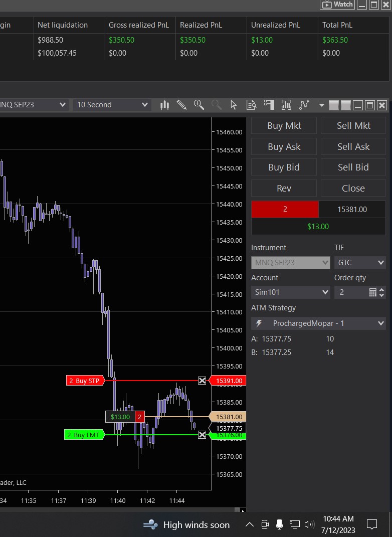Open the Chart Trader Instrument MNQ SEP23 dropdown
This screenshot has height=537, width=392.
pyautogui.click(x=290, y=263)
